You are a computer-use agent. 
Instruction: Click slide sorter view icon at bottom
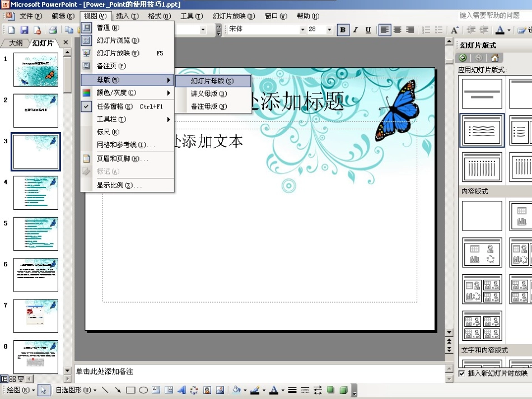(x=12, y=379)
